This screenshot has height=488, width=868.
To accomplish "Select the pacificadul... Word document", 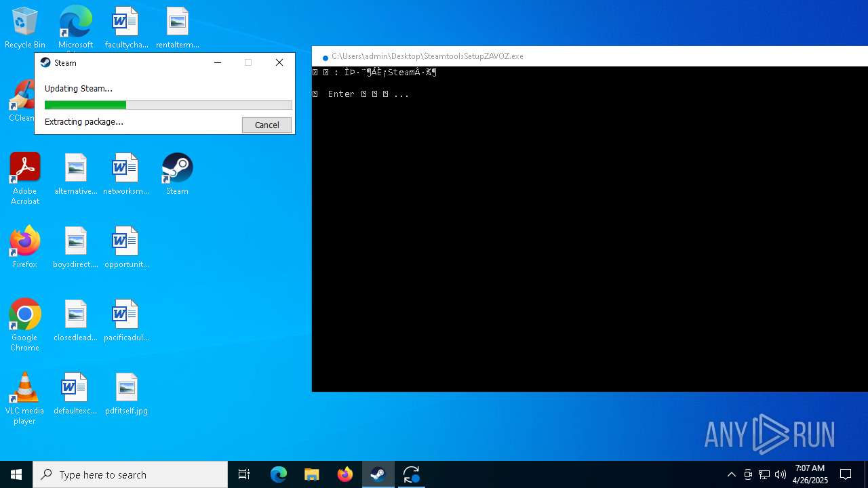I will coord(126,321).
